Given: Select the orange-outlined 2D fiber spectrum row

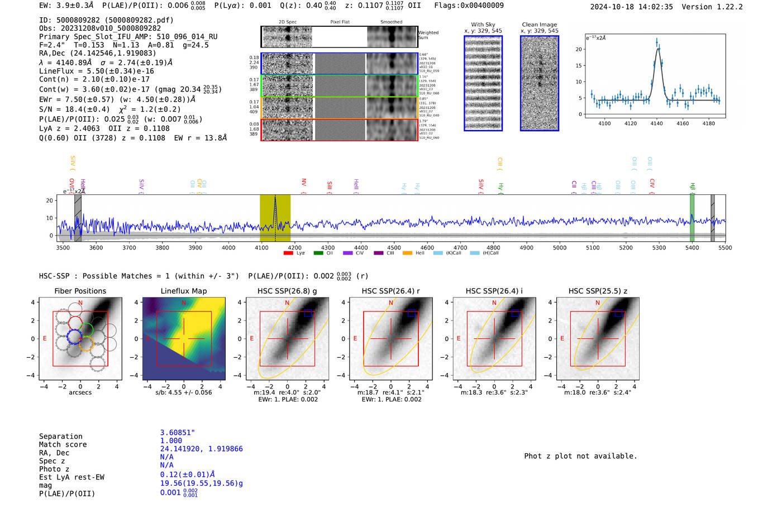Looking at the screenshot, I should coord(339,107).
